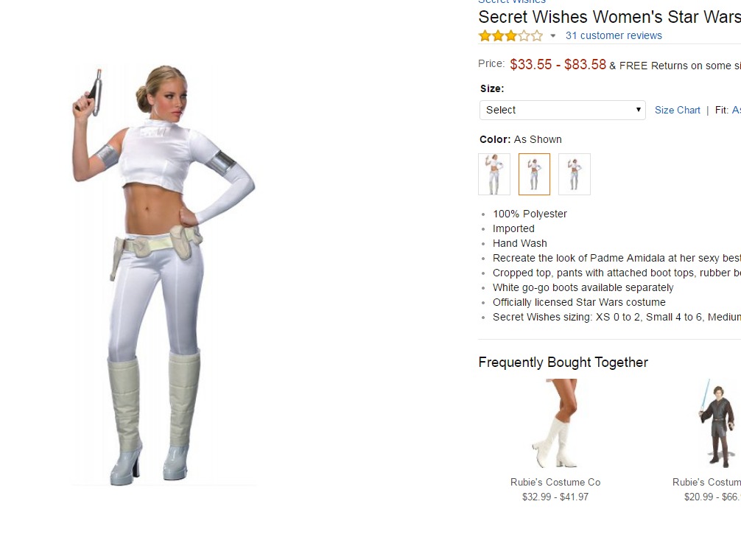Open the white go-go boots product image
Image resolution: width=741 pixels, height=560 pixels.
[555, 424]
